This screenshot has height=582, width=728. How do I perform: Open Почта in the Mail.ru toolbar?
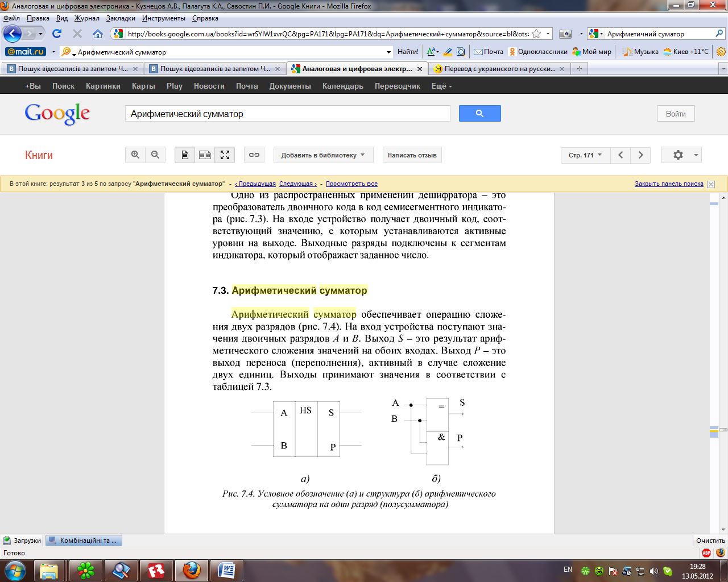pyautogui.click(x=489, y=52)
